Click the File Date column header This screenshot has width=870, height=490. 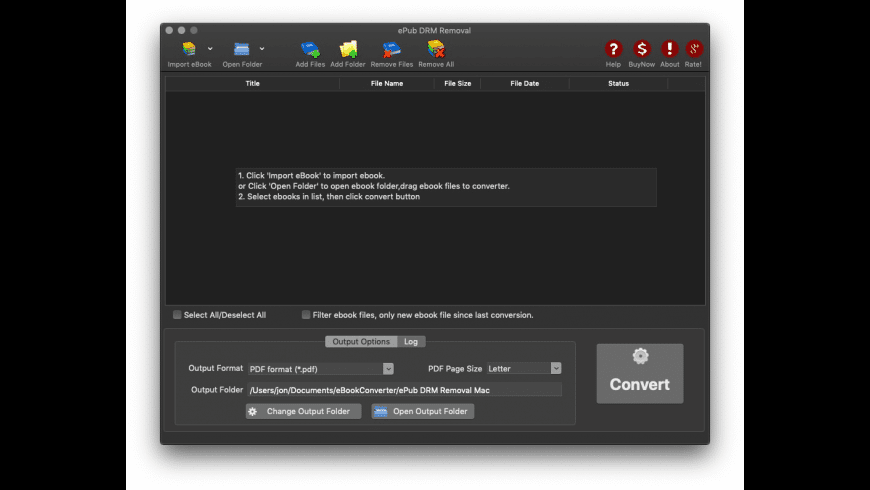pos(524,83)
